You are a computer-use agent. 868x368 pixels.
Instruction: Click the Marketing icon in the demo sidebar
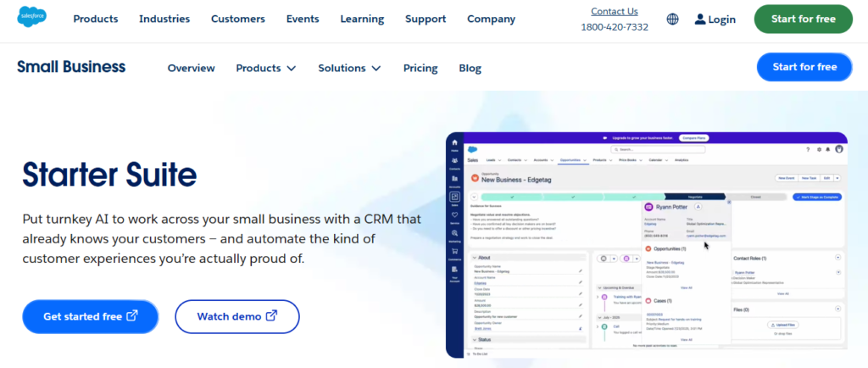[454, 233]
